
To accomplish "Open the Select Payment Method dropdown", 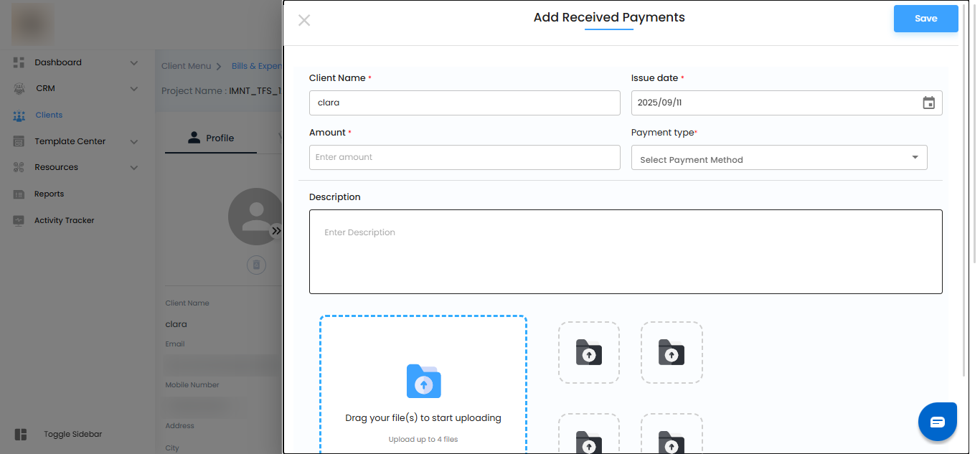I will click(779, 158).
